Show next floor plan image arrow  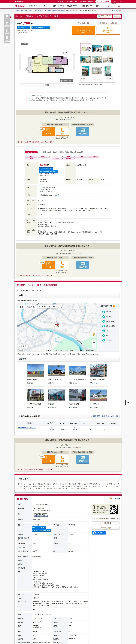(74, 62)
